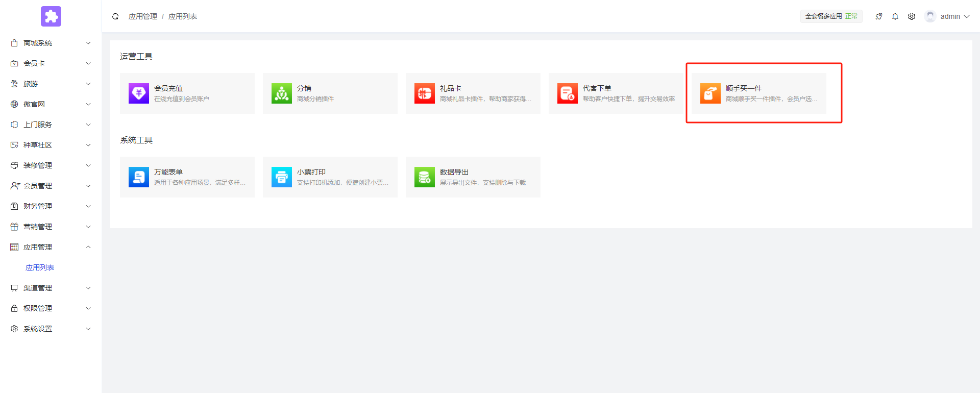Click the rocket icon in the header
The height and width of the screenshot is (393, 980).
click(x=879, y=16)
